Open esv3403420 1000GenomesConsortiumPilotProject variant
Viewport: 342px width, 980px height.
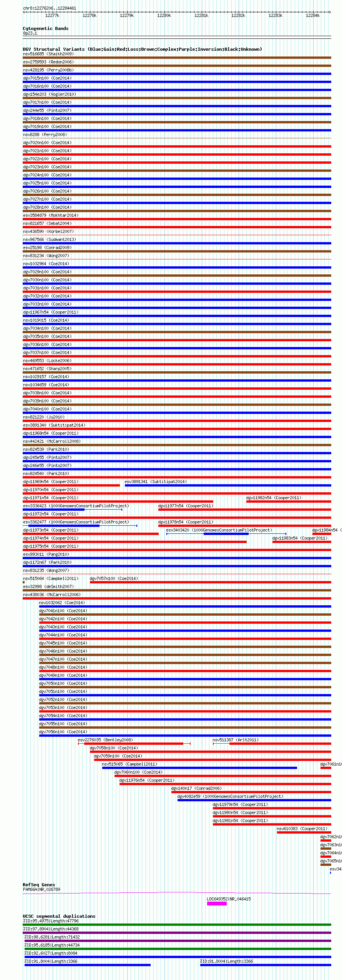pyautogui.click(x=219, y=530)
